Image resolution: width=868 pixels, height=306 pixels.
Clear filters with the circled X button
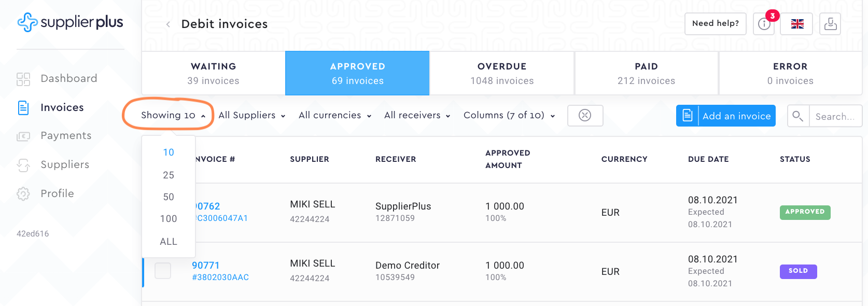tap(585, 116)
